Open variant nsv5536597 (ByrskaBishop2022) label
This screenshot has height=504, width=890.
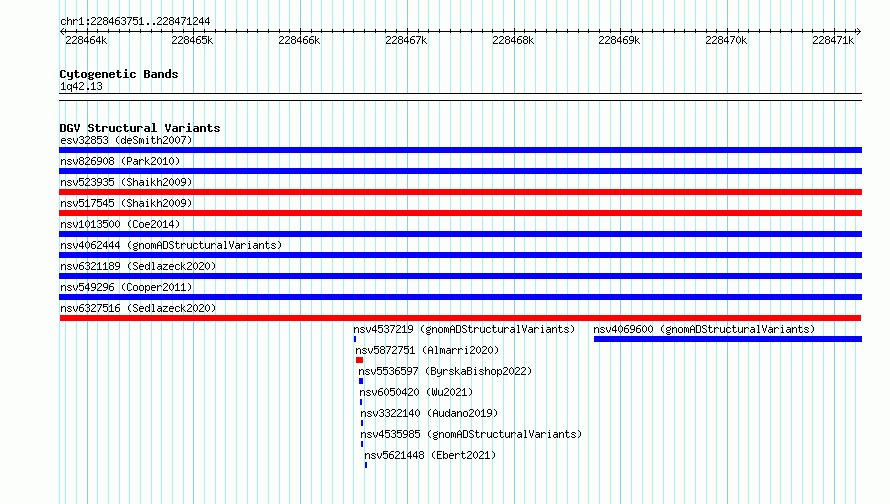point(445,371)
